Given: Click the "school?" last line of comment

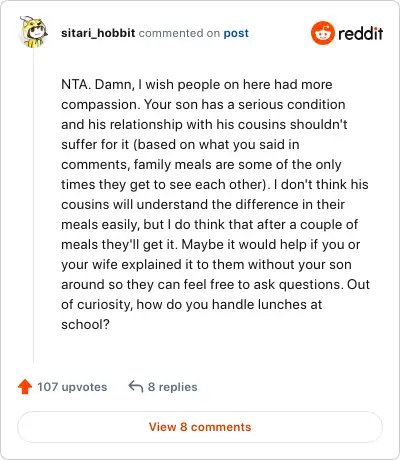Looking at the screenshot, I should pyautogui.click(x=85, y=324).
